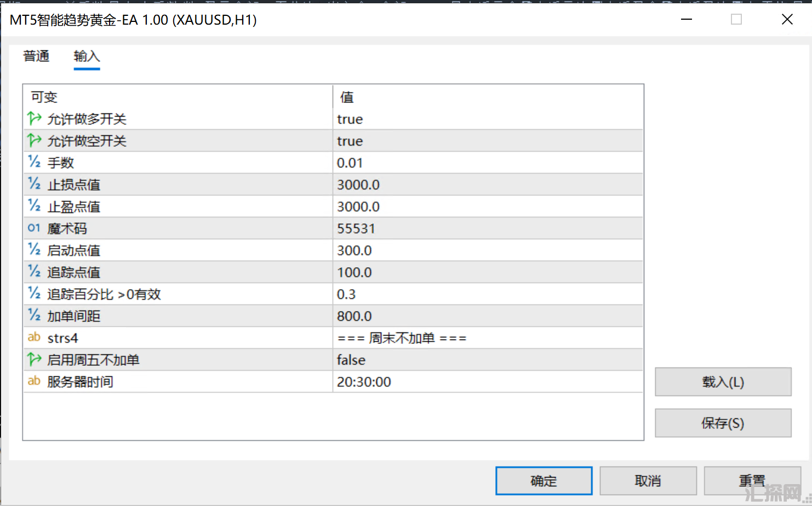The width and height of the screenshot is (812, 506).
Task: Click the ab icon next to 服务器时间
Action: (34, 381)
